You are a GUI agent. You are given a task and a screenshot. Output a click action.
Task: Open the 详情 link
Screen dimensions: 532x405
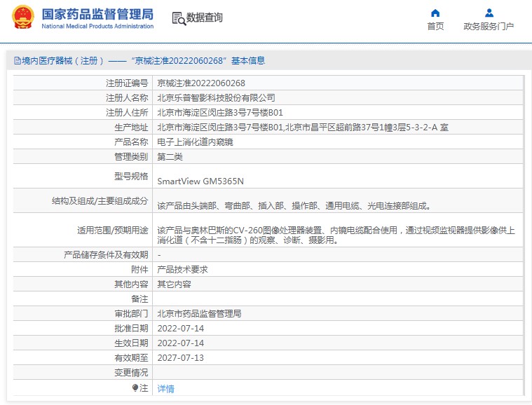(x=166, y=388)
